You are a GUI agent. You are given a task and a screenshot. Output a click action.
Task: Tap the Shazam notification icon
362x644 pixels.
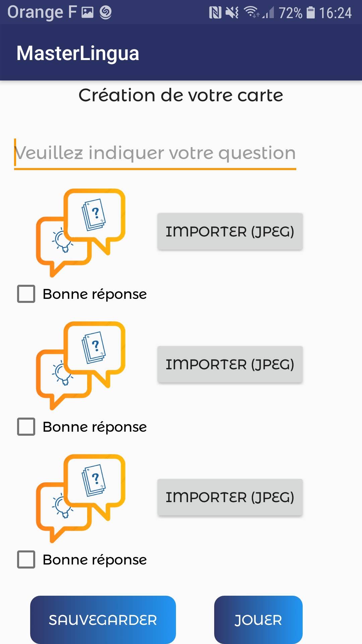click(x=106, y=13)
